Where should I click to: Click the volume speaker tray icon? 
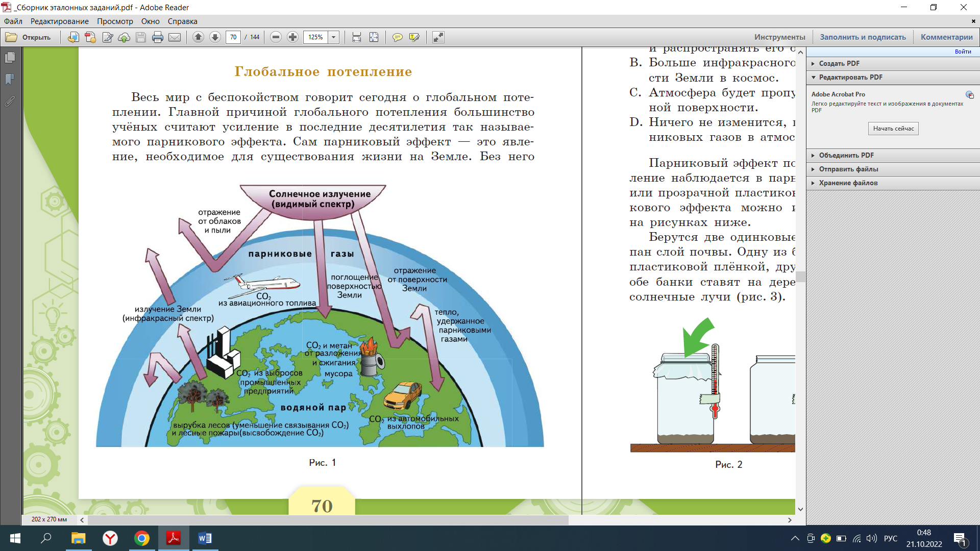point(872,538)
